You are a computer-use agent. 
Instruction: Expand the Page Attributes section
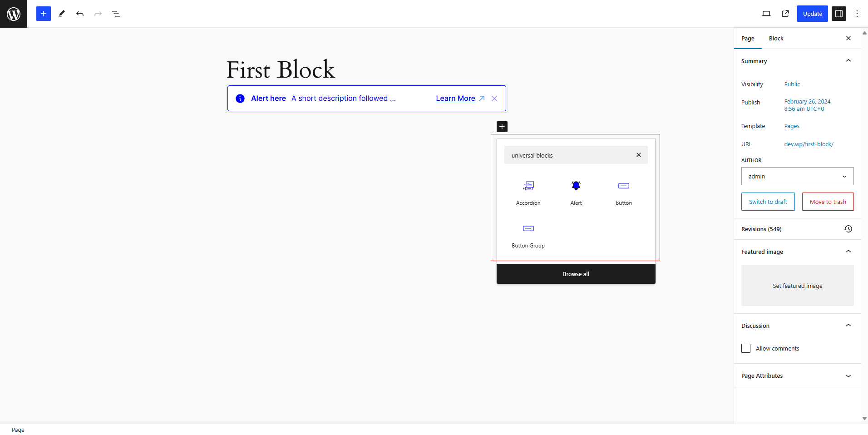pos(798,376)
